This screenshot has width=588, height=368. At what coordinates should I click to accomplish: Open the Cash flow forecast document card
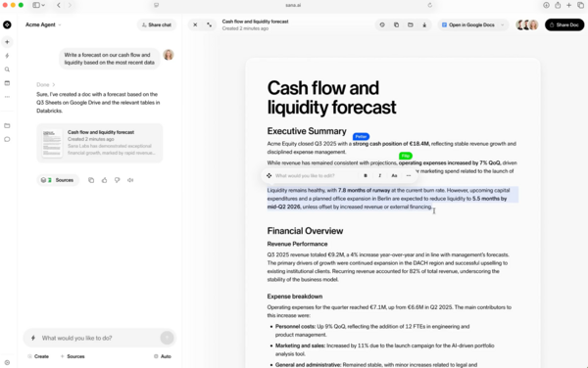[100, 143]
